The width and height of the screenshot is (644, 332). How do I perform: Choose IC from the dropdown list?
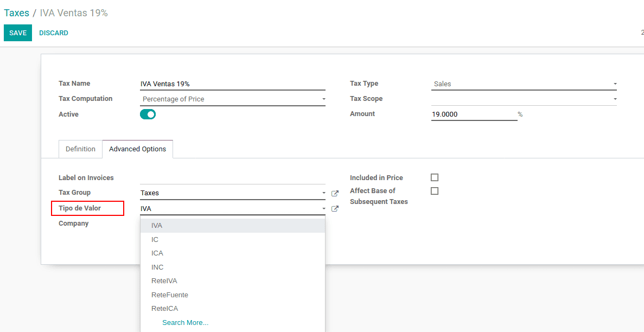click(232, 240)
